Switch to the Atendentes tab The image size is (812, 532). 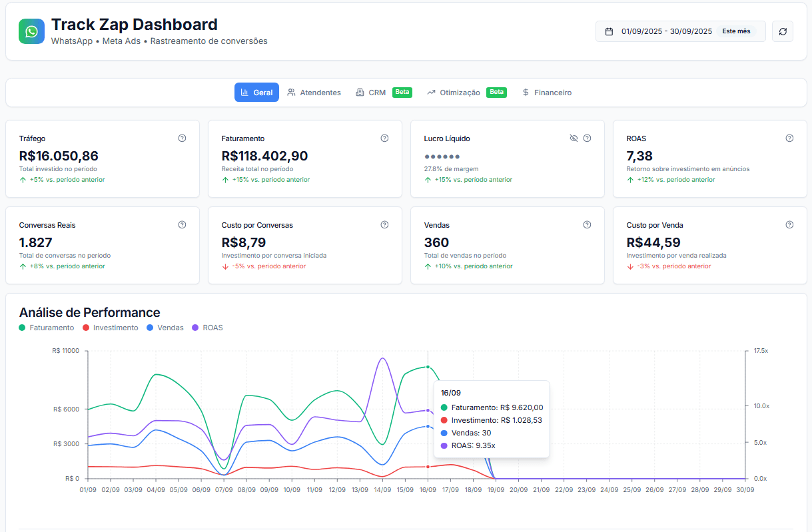click(x=314, y=92)
